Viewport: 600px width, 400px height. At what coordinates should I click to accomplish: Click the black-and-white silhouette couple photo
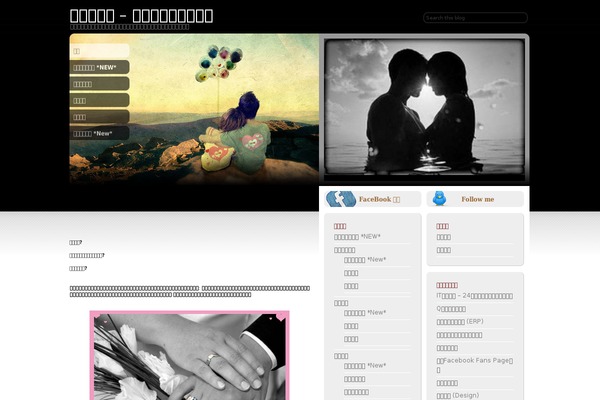[424, 108]
